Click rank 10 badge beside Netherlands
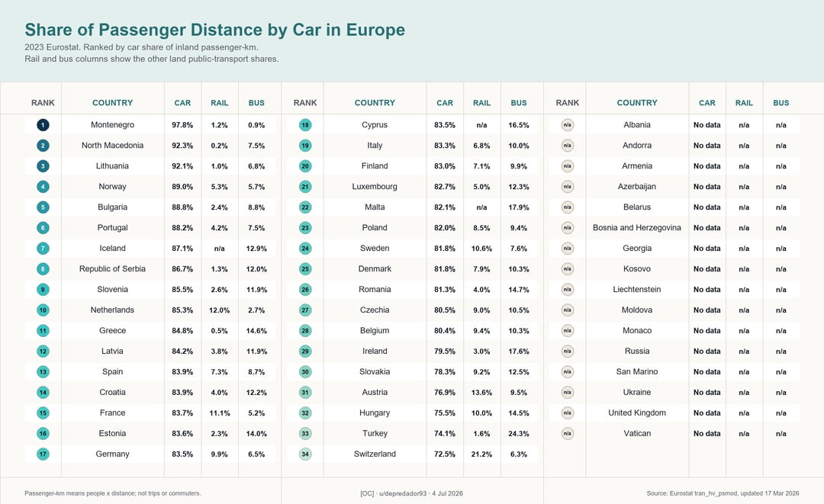Screen dimensions: 824x504 pos(43,310)
